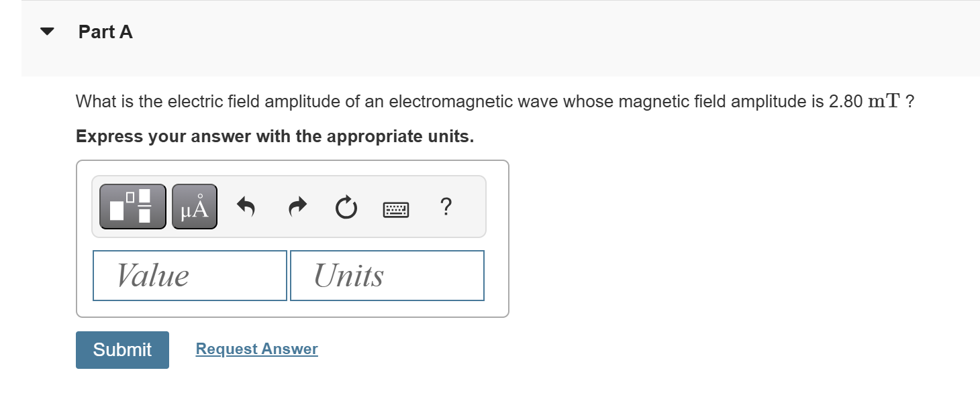Click the Request Answer link

[256, 349]
